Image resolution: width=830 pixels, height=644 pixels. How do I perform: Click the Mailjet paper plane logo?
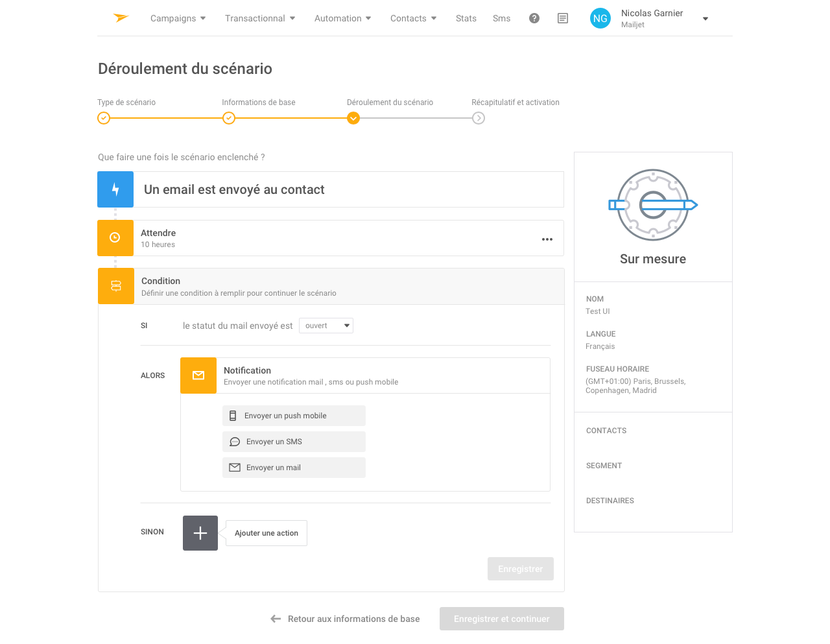tap(121, 18)
